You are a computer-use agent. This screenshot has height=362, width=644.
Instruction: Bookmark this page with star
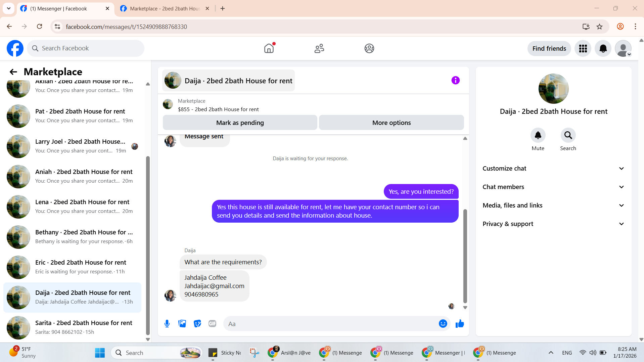tap(599, 27)
